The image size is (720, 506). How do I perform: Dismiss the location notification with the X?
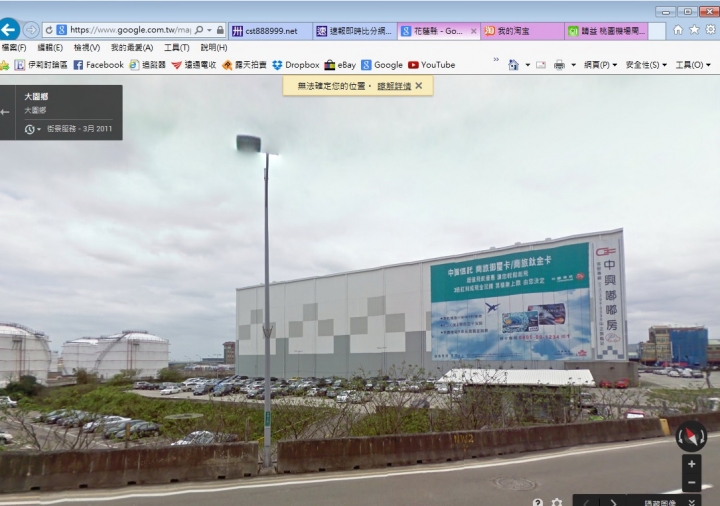click(419, 85)
